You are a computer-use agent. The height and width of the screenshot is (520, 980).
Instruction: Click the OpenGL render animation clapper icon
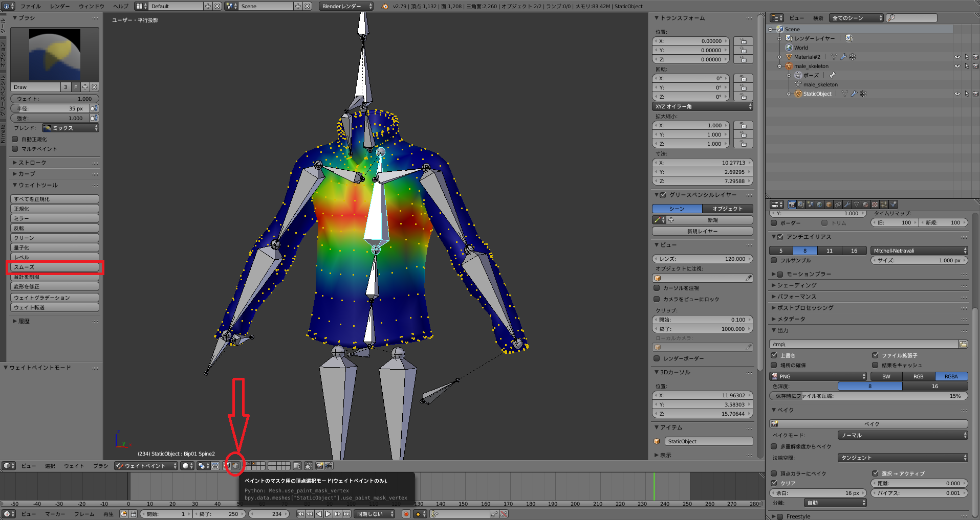point(329,466)
